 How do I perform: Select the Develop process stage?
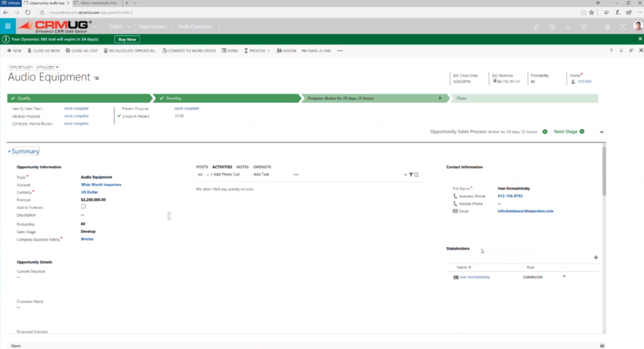tap(227, 99)
